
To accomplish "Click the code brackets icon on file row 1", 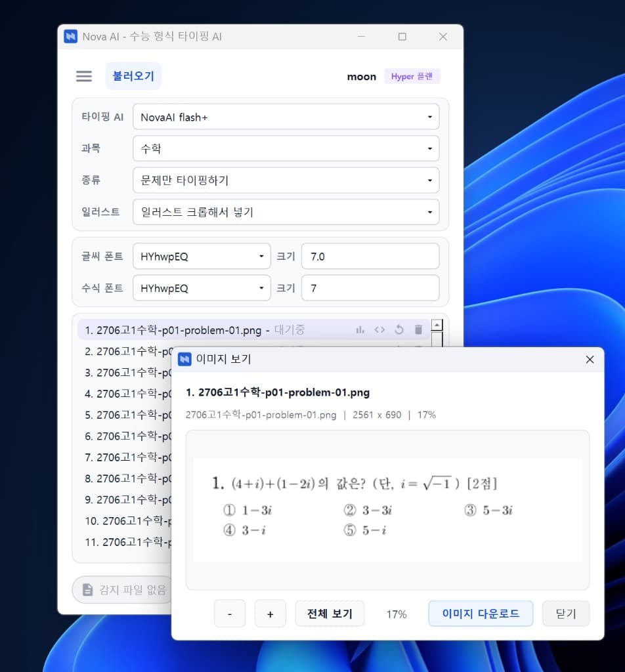I will 379,329.
